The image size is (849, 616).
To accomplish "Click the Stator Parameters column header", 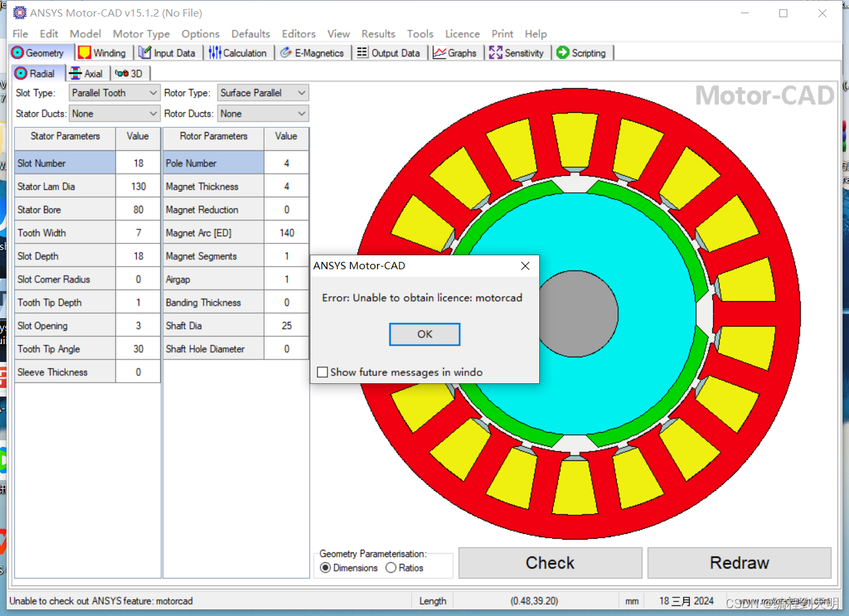I will (x=65, y=137).
